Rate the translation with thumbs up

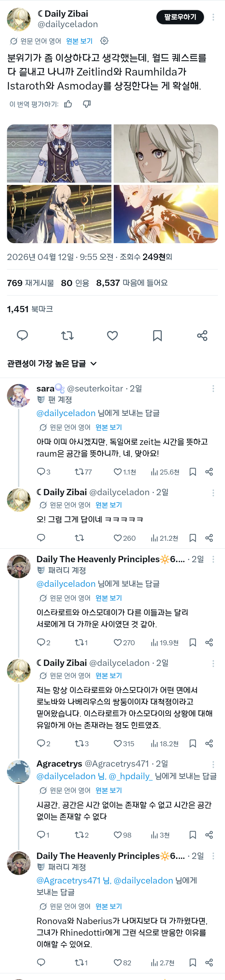tap(68, 104)
